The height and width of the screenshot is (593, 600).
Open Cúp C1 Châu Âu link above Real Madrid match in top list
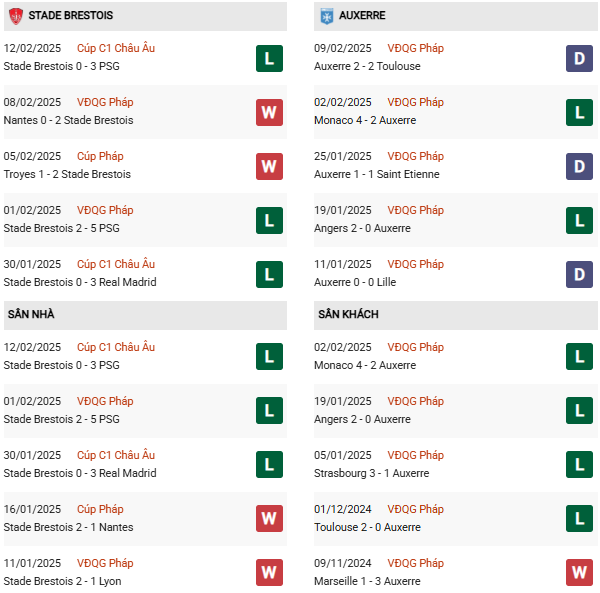point(116,264)
